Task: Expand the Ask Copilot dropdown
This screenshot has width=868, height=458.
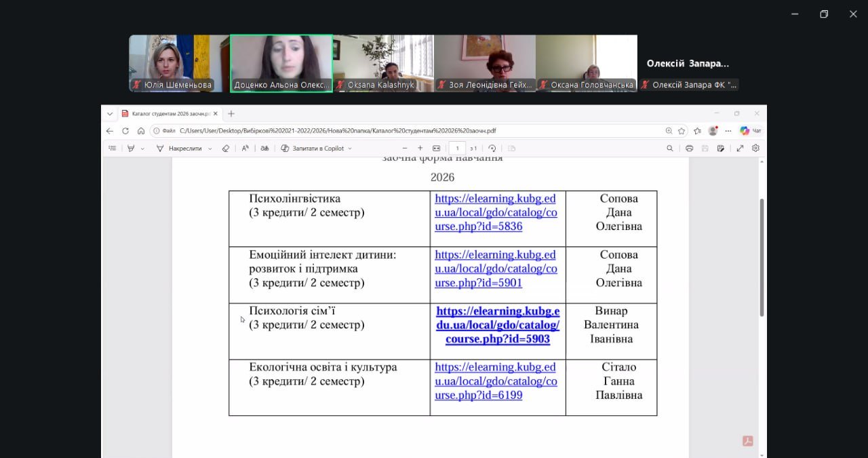Action: point(350,149)
